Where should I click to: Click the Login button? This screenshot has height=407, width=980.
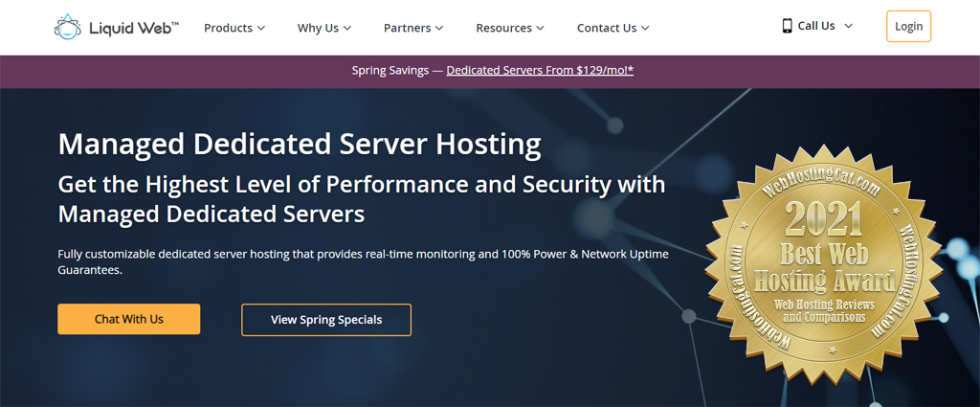coord(909,26)
